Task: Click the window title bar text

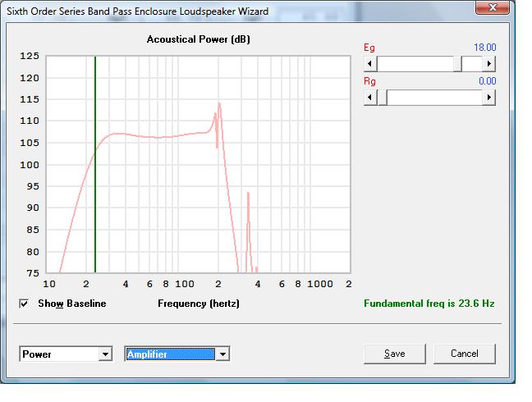Action: (x=137, y=11)
